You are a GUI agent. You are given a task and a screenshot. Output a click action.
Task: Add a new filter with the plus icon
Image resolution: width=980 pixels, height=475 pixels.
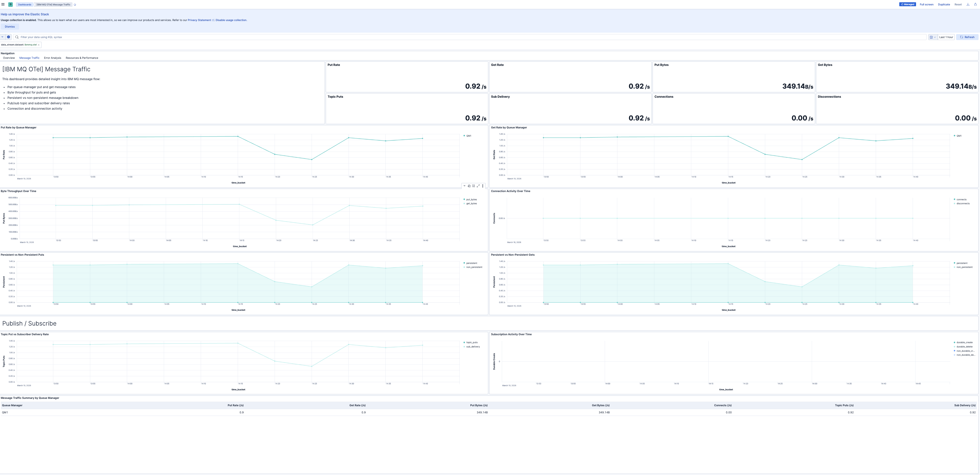pos(8,37)
